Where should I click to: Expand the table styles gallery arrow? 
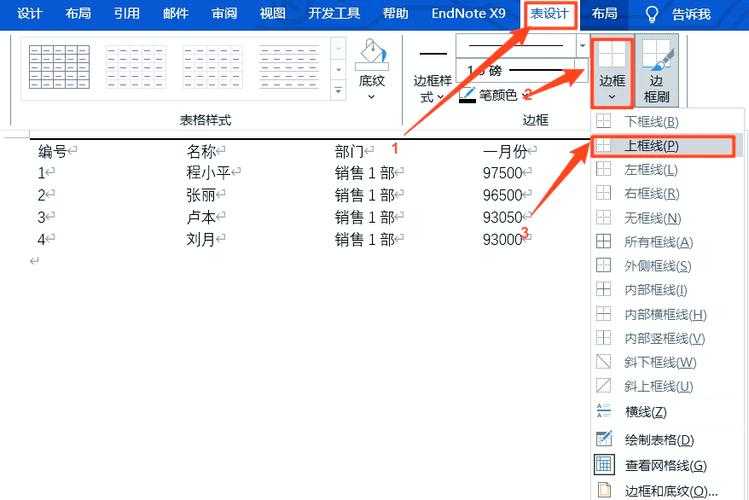tap(338, 92)
